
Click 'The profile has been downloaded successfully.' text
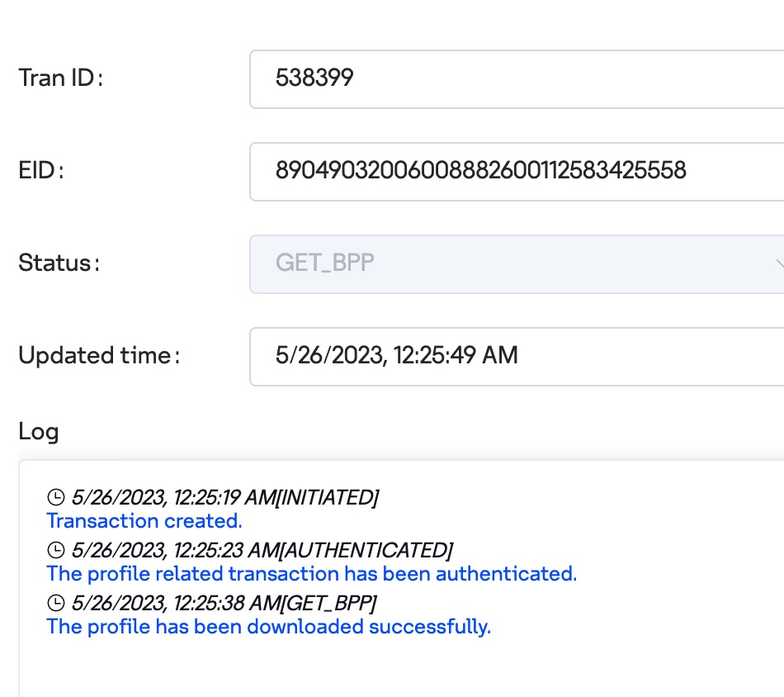(269, 627)
